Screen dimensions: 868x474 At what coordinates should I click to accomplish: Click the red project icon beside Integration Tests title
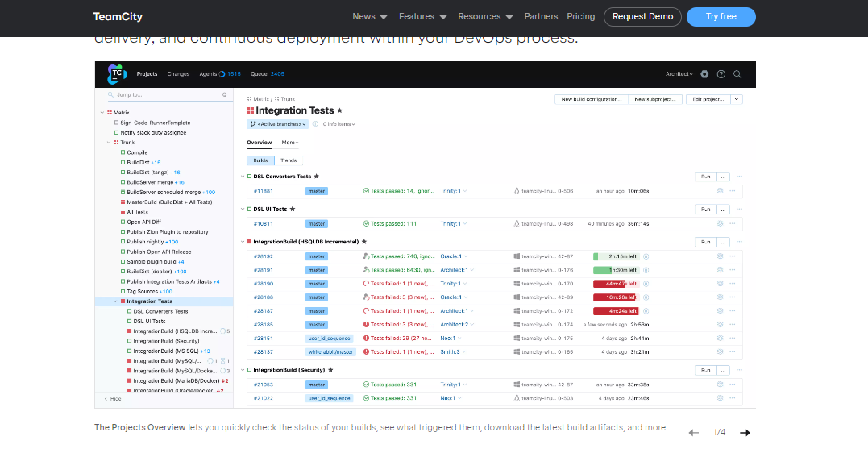click(250, 110)
